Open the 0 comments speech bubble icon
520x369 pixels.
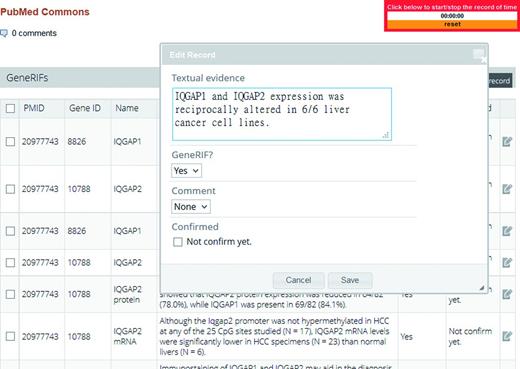coord(4,33)
